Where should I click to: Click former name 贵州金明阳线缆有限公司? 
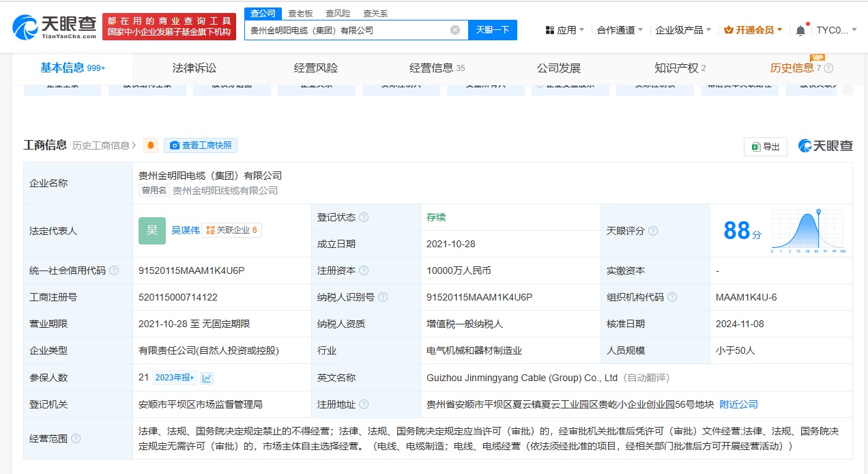[x=225, y=191]
